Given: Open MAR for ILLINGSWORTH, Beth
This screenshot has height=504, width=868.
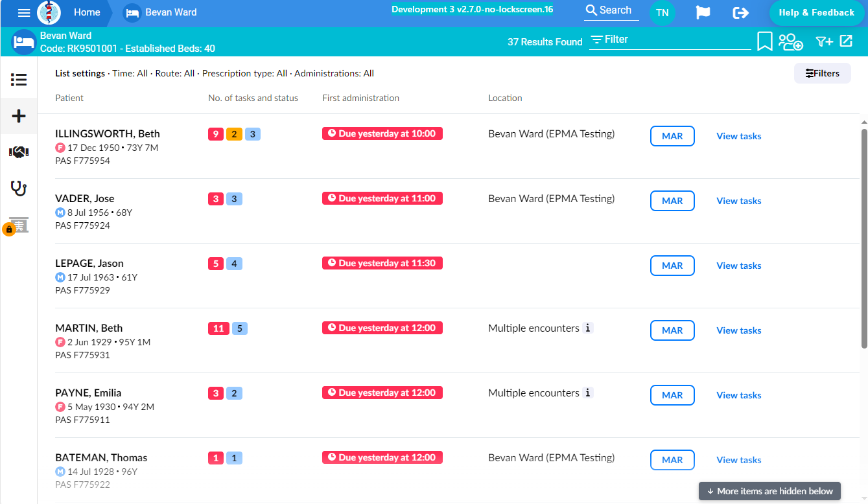Looking at the screenshot, I should coord(672,136).
